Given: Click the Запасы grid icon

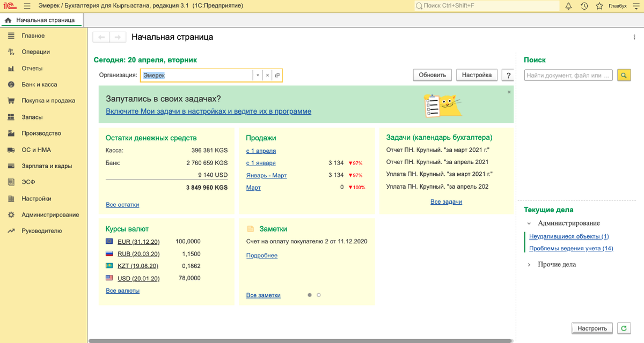Looking at the screenshot, I should coord(11,117).
